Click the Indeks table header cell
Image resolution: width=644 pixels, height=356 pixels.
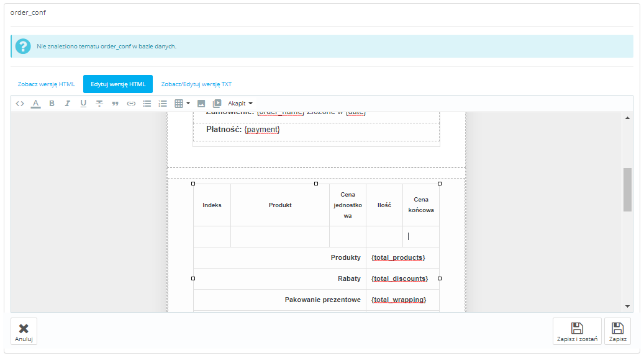pyautogui.click(x=212, y=205)
